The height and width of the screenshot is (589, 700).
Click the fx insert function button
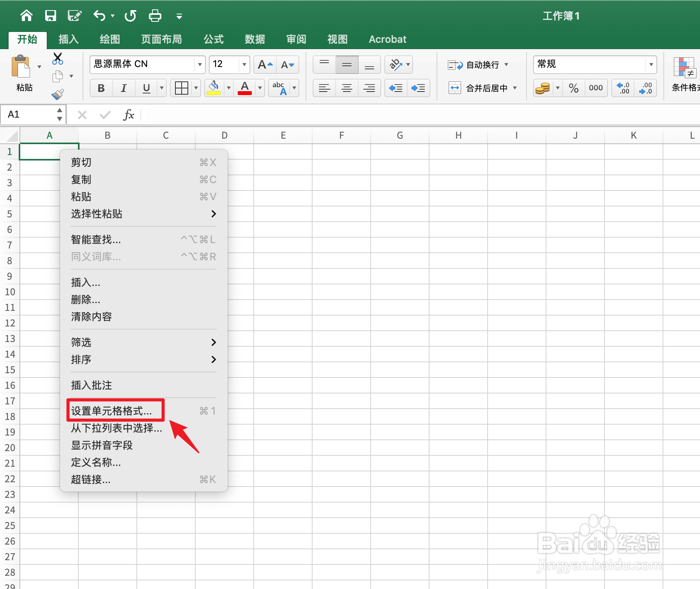129,115
